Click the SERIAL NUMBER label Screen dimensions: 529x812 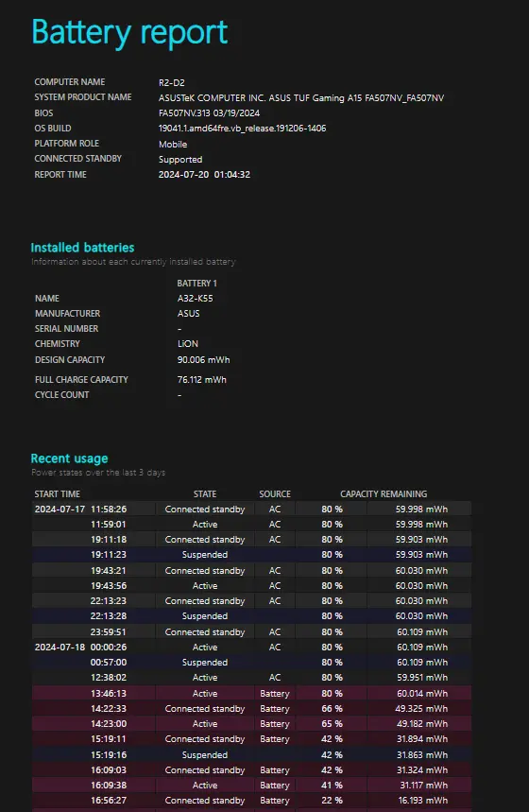point(66,329)
